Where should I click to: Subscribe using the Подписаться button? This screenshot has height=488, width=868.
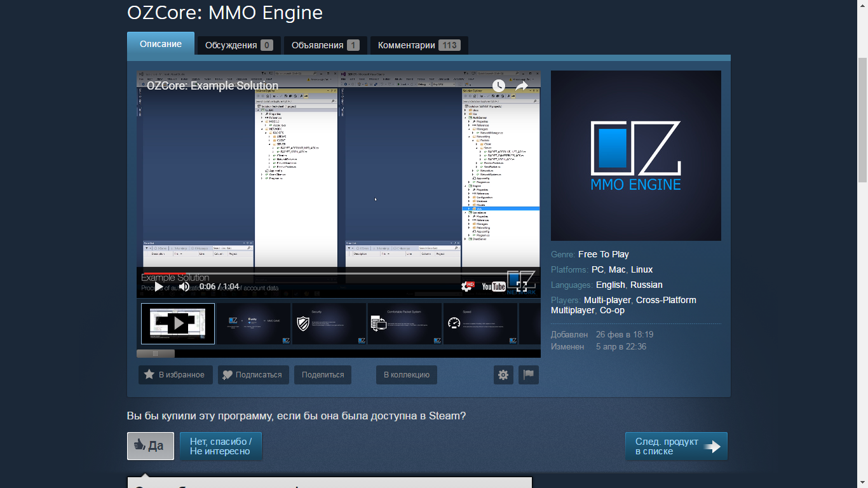[x=254, y=375]
